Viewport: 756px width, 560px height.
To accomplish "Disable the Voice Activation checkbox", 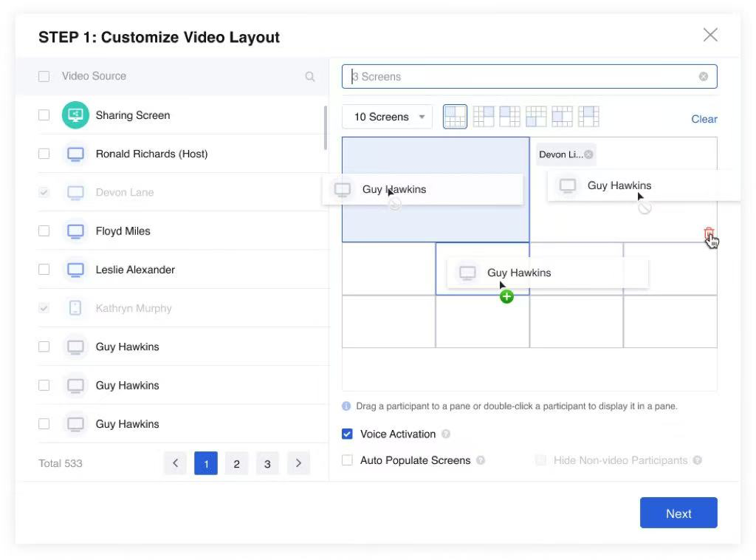I will 348,434.
